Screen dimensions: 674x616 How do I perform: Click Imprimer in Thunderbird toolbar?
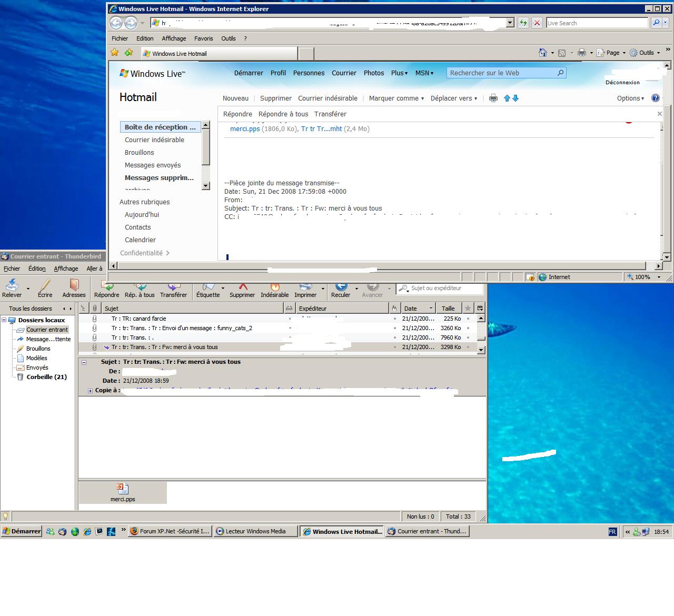(x=305, y=291)
